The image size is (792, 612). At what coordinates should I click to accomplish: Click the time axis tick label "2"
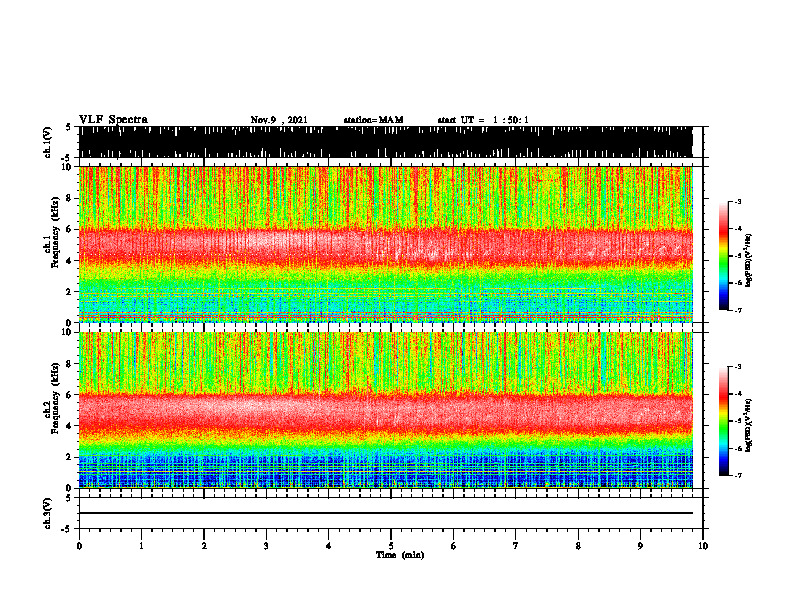[204, 546]
